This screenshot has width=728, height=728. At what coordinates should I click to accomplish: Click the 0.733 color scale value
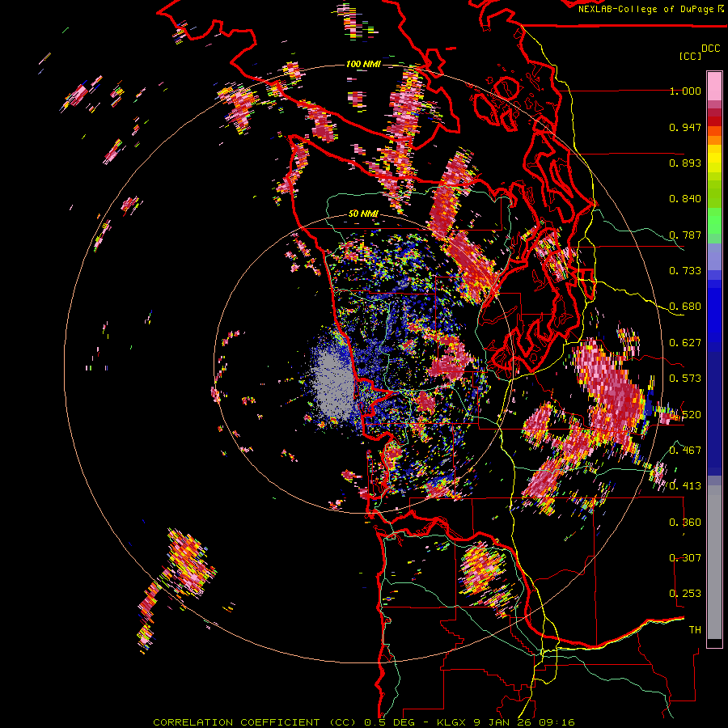click(685, 271)
